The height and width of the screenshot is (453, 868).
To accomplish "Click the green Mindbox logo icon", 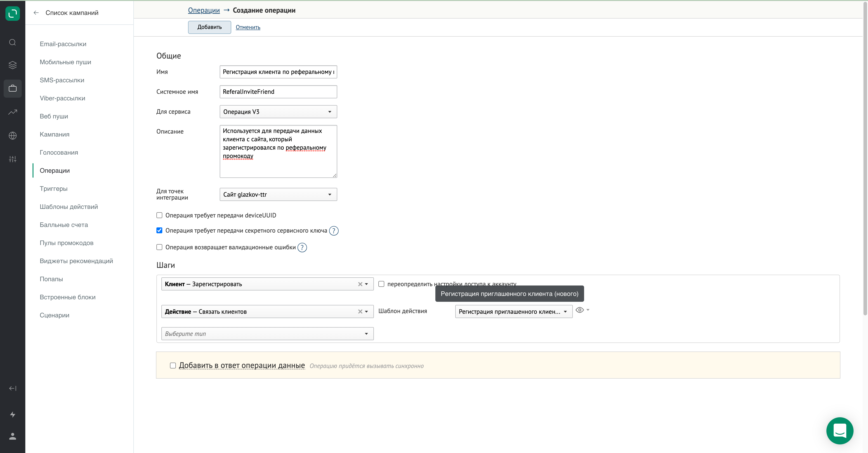I will point(12,14).
